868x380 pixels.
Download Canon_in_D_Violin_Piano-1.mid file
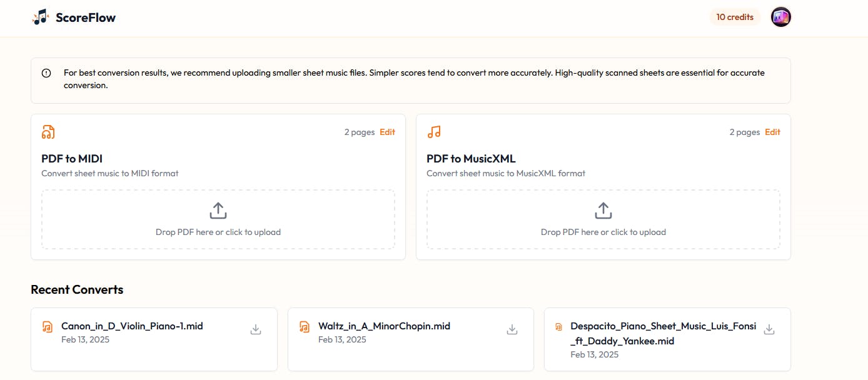tap(256, 329)
